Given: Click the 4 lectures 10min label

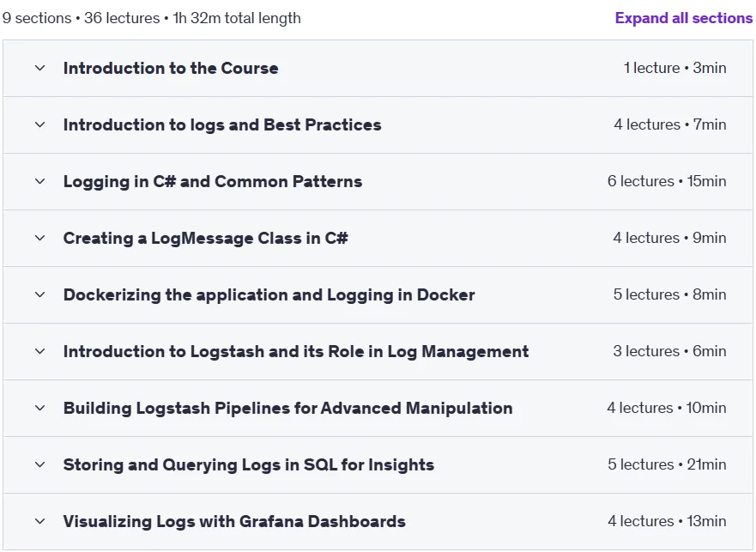Looking at the screenshot, I should coord(666,408).
